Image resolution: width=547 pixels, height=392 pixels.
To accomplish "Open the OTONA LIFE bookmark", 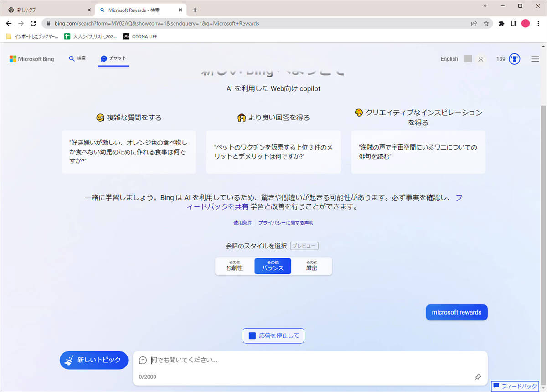I will point(140,36).
